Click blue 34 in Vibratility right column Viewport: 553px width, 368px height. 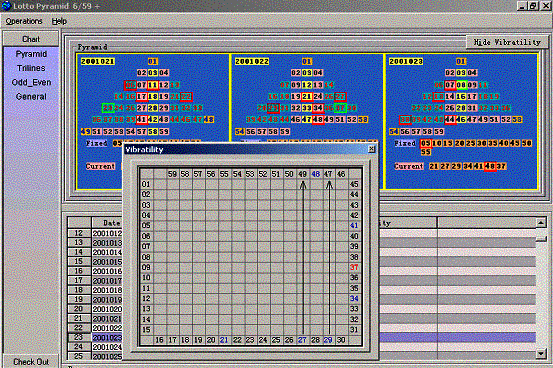point(354,298)
